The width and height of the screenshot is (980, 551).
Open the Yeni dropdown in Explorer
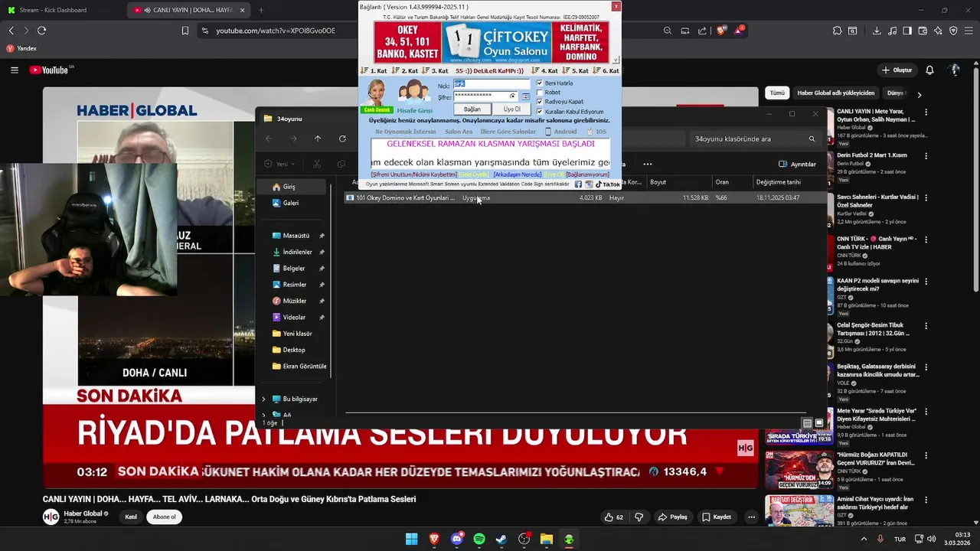coord(281,164)
